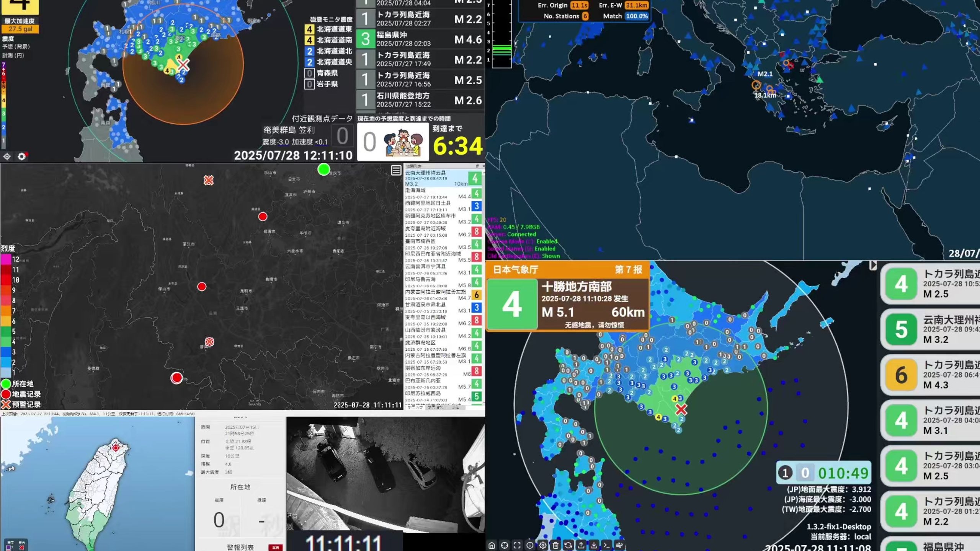The width and height of the screenshot is (980, 551).
Task: Select 新疆阿克苏地区库车市 M3.2 entry
Action: click(x=443, y=219)
